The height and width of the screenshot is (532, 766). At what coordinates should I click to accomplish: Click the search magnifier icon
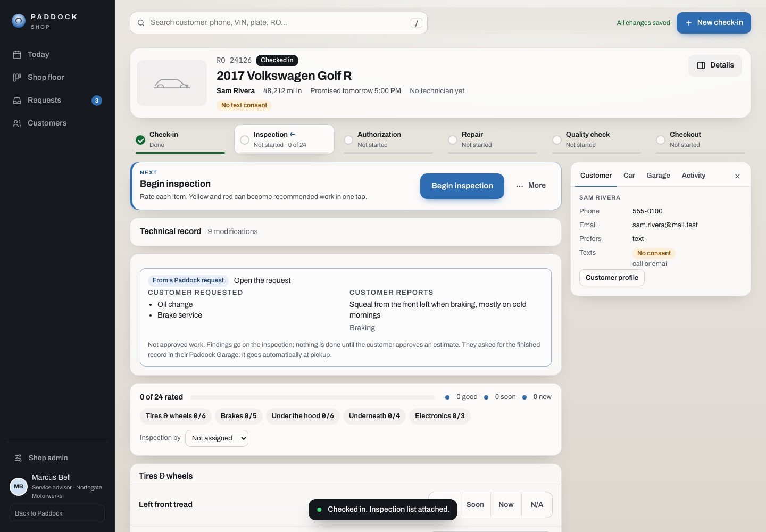pyautogui.click(x=141, y=23)
